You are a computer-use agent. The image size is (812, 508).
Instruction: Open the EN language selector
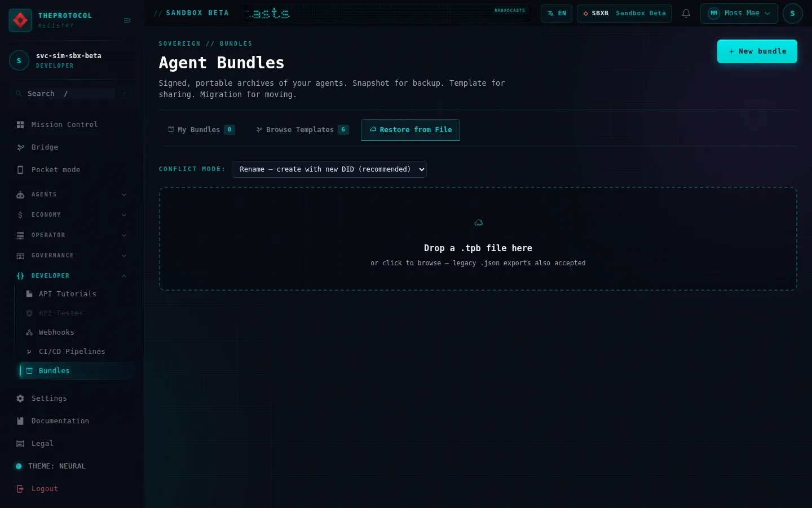(557, 14)
